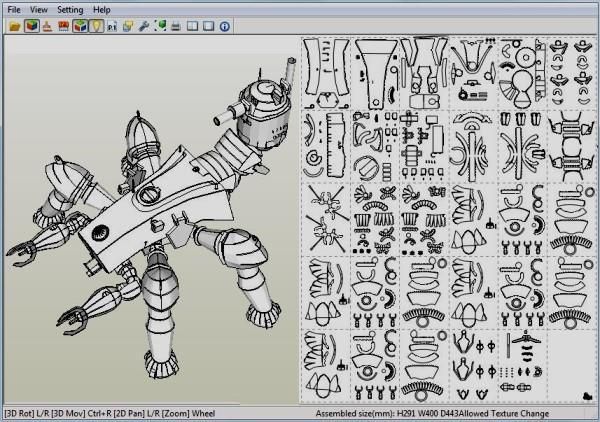Image resolution: width=600 pixels, height=422 pixels.
Task: Toggle the colored texture cube button
Action: pos(32,26)
